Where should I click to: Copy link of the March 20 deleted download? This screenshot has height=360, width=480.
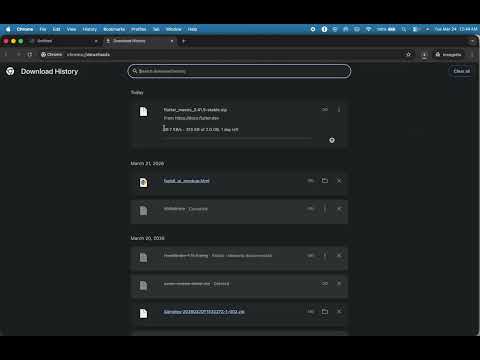pos(325,284)
